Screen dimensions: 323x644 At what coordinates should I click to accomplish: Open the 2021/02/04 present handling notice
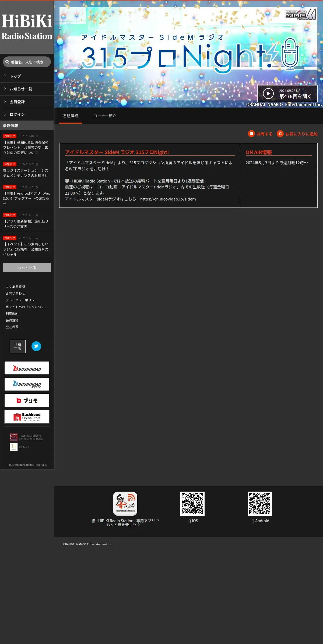27,145
